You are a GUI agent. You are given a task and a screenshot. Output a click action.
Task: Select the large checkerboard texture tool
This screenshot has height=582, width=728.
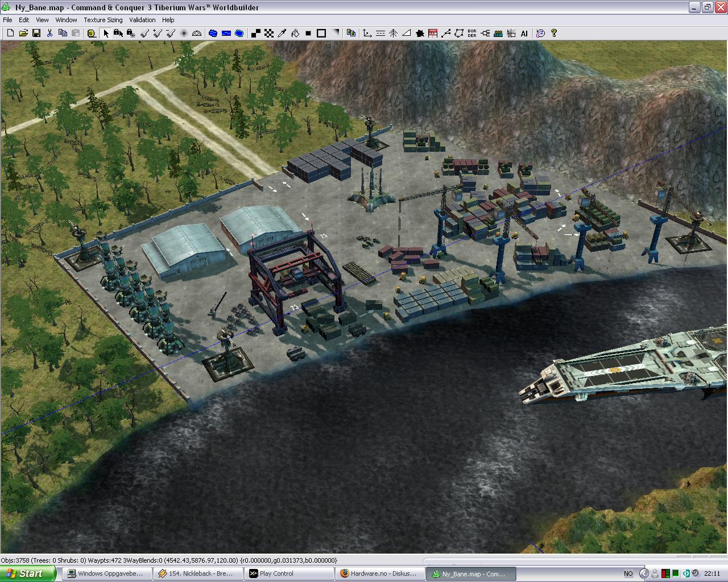point(256,34)
